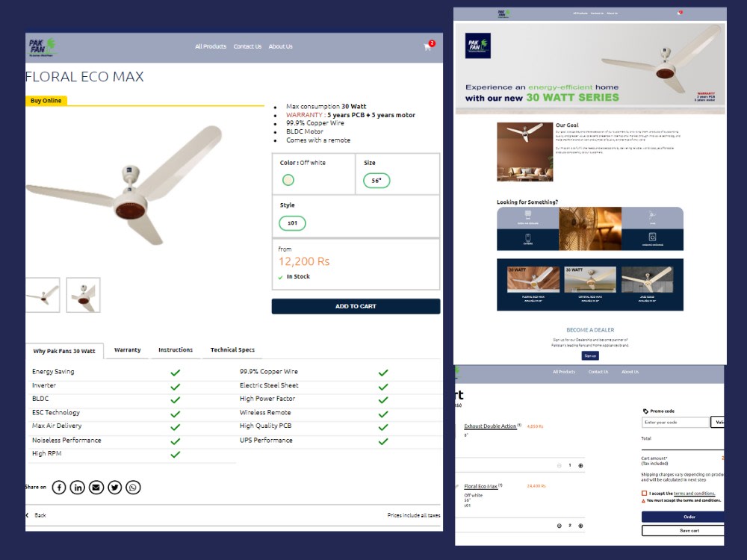This screenshot has width=747, height=560.
Task: Click the warning icon beside terms error
Action: coord(643,501)
